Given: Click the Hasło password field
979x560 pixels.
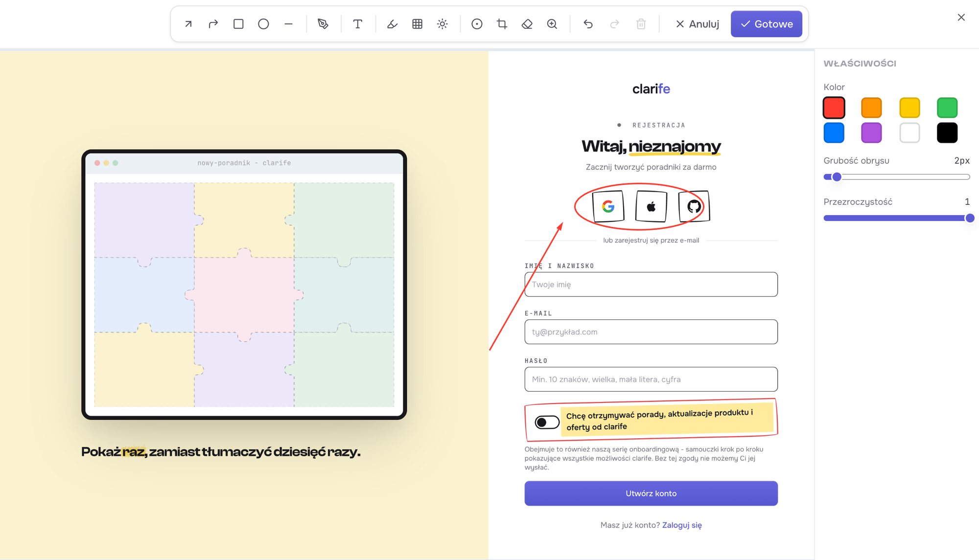Looking at the screenshot, I should click(651, 379).
